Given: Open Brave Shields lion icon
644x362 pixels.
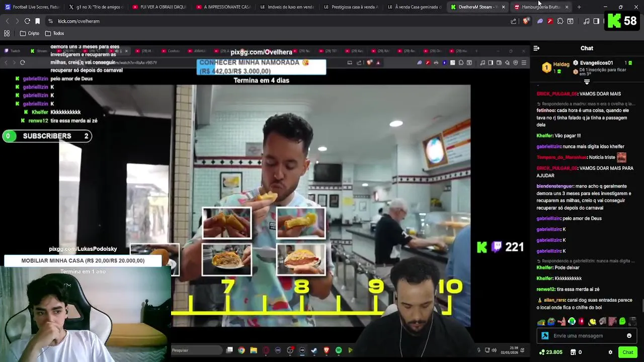Looking at the screenshot, I should tap(526, 21).
